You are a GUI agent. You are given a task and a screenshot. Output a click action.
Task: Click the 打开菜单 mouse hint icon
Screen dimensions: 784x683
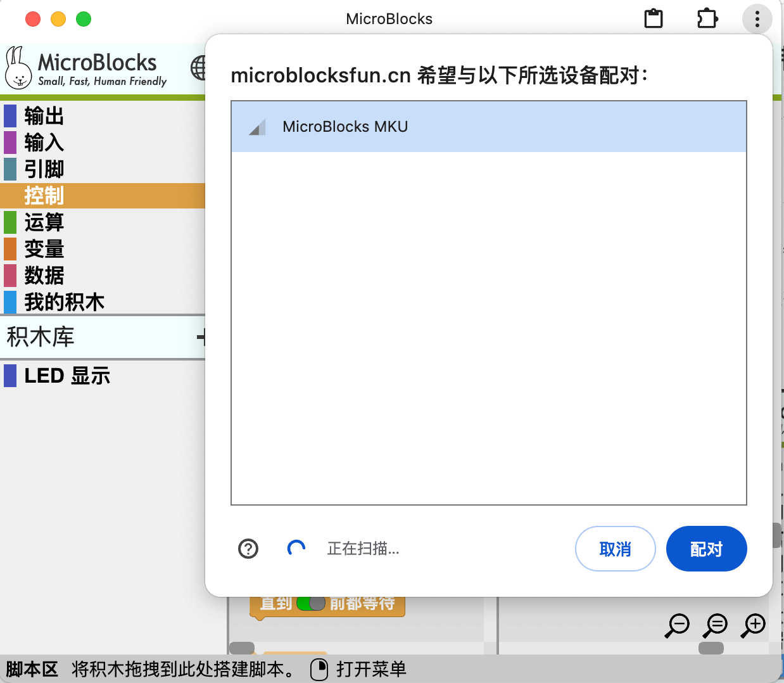pyautogui.click(x=319, y=669)
